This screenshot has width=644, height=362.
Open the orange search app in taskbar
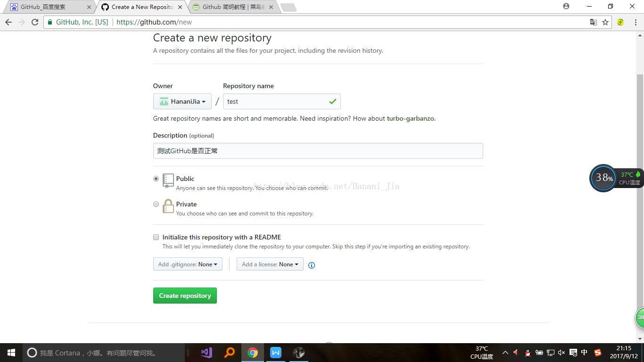point(230,353)
